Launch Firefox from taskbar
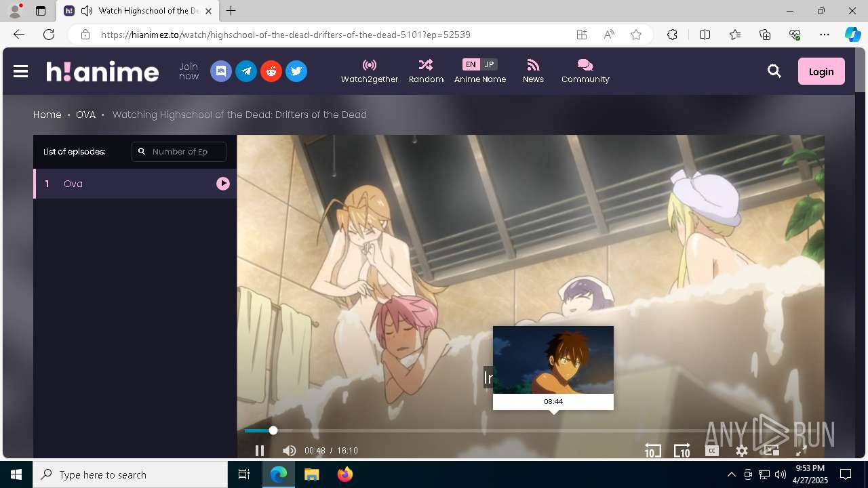This screenshot has height=488, width=868. click(x=345, y=474)
